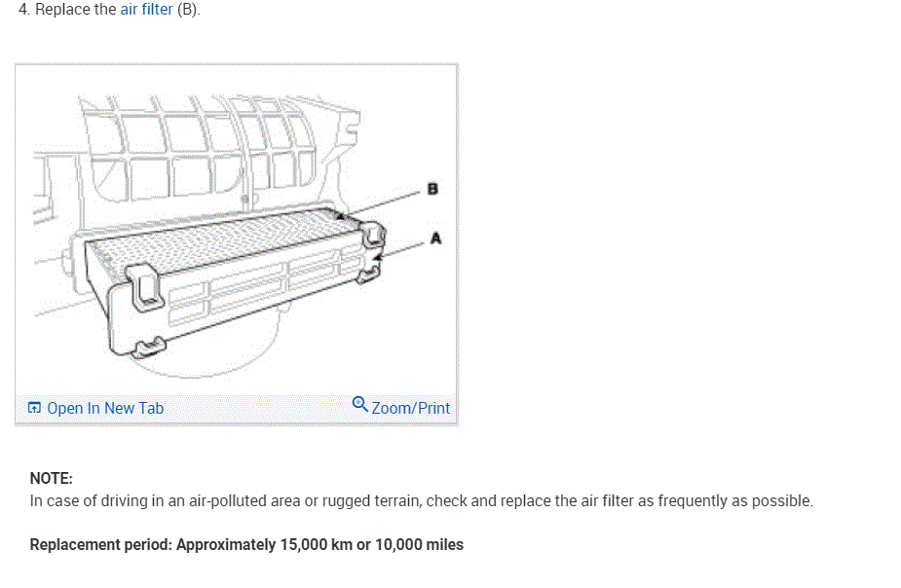The height and width of the screenshot is (588, 901).
Task: Click the air filter diagram image
Action: [236, 234]
